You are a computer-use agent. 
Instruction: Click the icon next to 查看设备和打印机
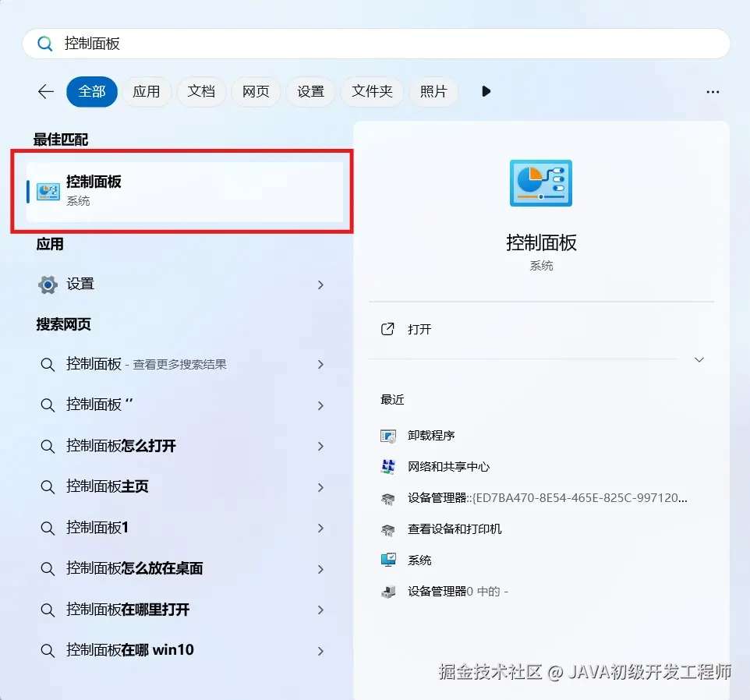[388, 529]
